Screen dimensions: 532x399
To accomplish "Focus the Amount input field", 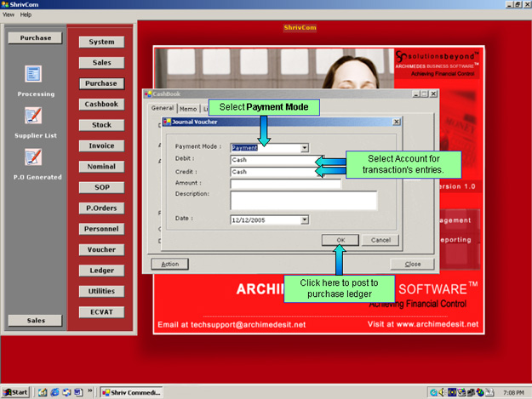I will [x=284, y=183].
